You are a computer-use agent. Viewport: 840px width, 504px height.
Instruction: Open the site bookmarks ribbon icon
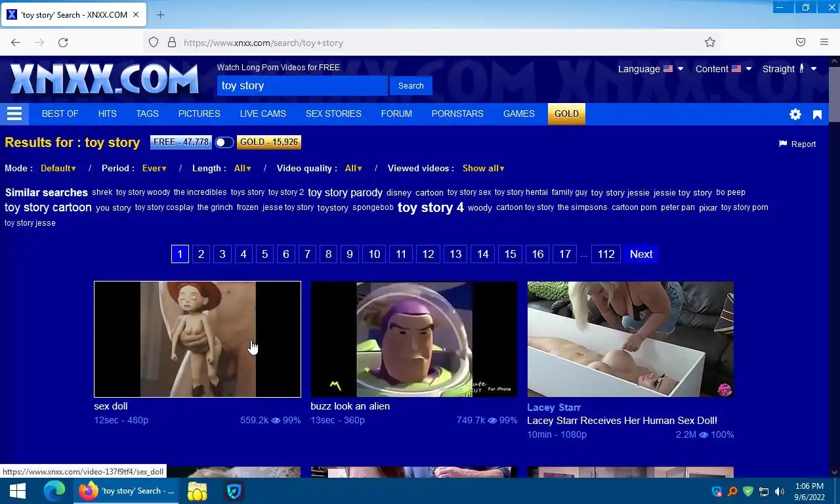click(x=817, y=115)
